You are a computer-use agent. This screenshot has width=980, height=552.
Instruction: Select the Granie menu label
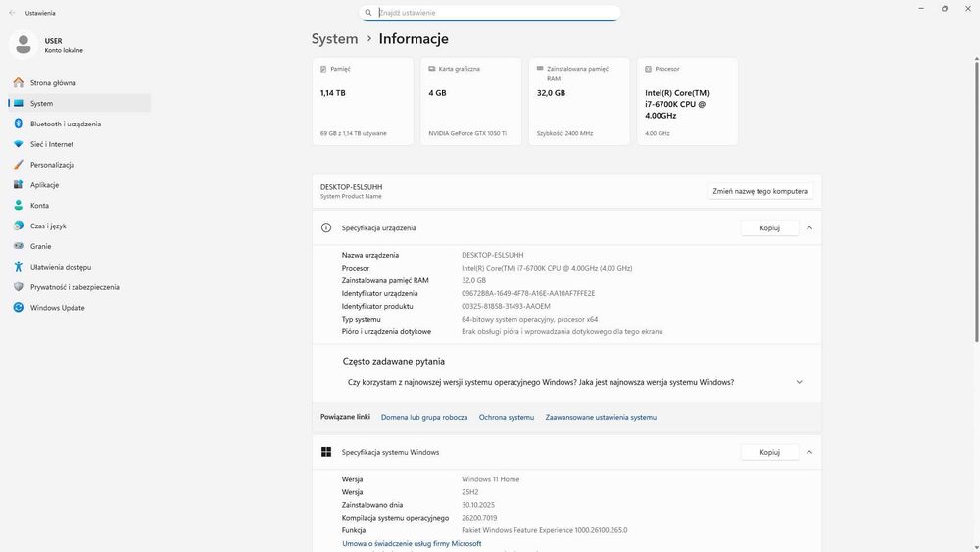[40, 246]
